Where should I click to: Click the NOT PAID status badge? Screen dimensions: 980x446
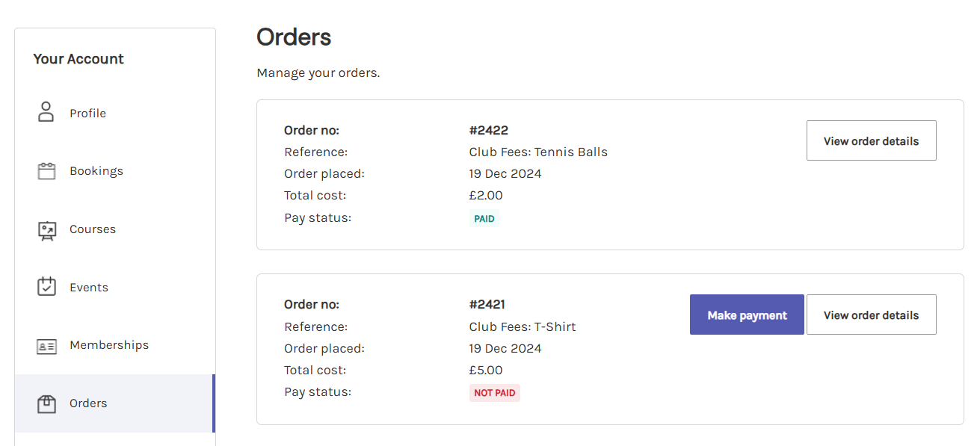point(495,393)
